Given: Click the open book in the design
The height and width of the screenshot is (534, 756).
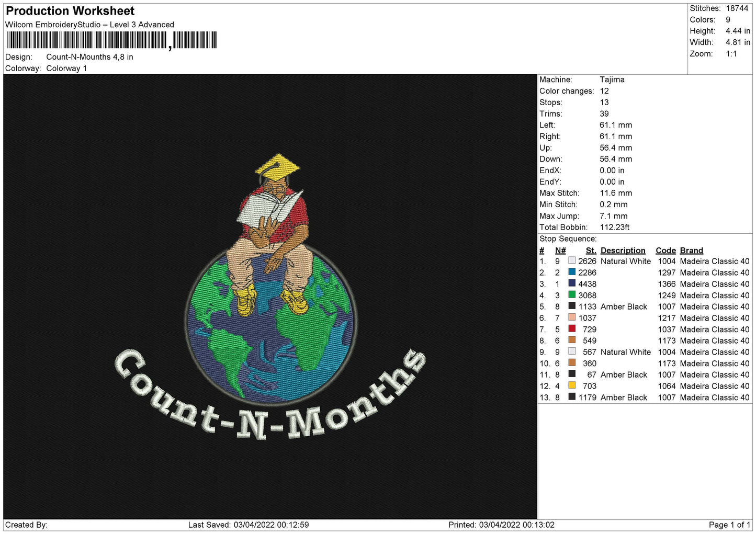Looking at the screenshot, I should click(269, 208).
